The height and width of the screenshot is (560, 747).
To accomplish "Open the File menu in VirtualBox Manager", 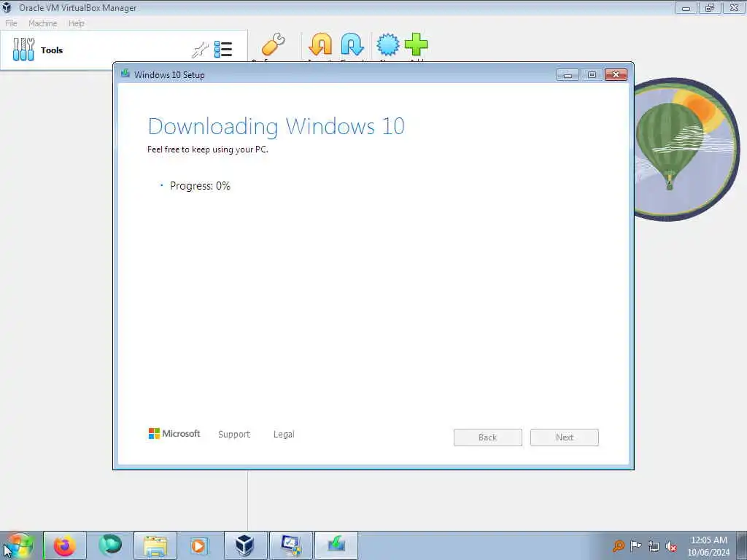I will tap(11, 23).
